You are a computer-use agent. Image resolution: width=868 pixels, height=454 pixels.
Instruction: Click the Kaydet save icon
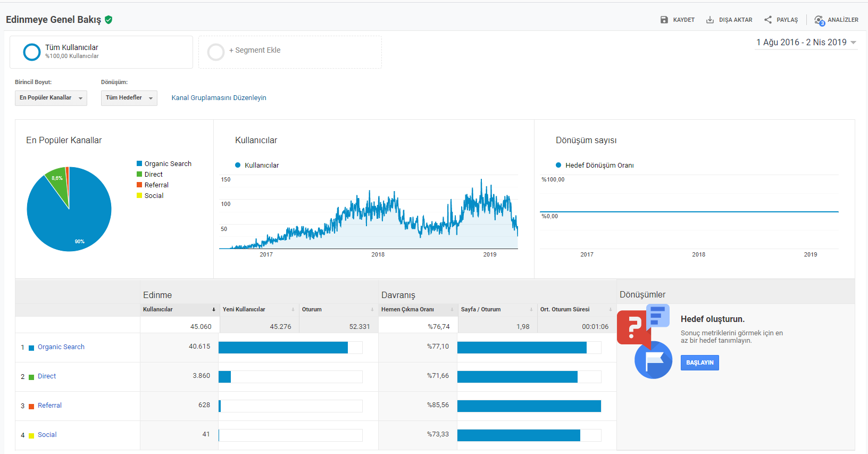click(664, 20)
